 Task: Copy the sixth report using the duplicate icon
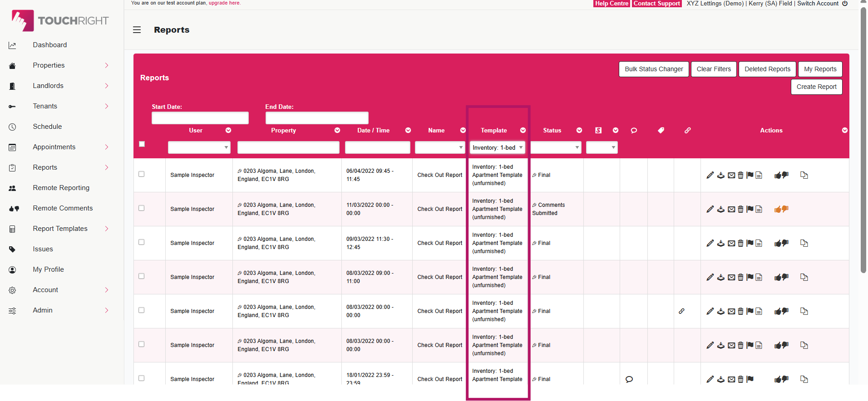pos(804,345)
